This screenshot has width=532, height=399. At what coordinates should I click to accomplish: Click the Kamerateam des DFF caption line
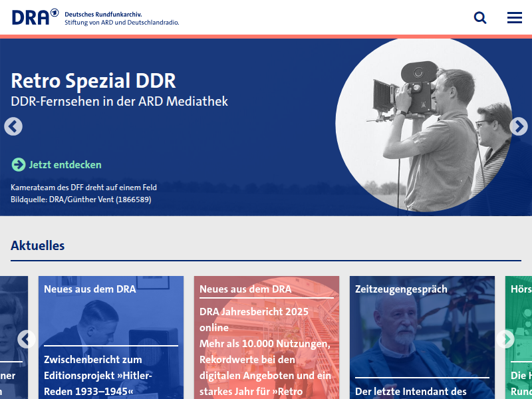tap(84, 188)
